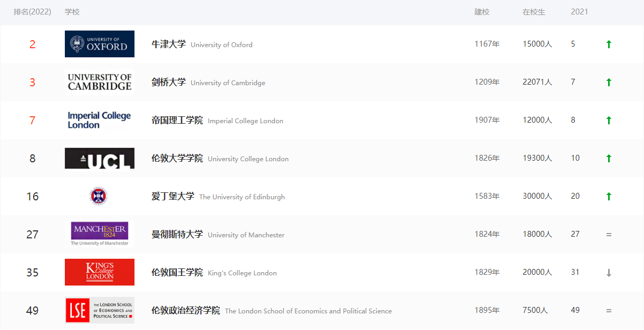Click the down arrow beside 伦敦国王学院
The image size is (644, 330).
pos(609,272)
